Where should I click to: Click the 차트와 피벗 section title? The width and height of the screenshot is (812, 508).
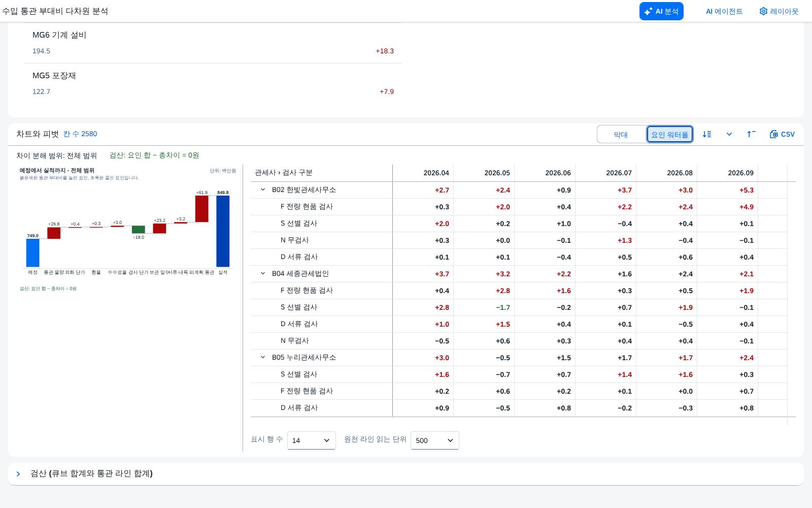38,134
